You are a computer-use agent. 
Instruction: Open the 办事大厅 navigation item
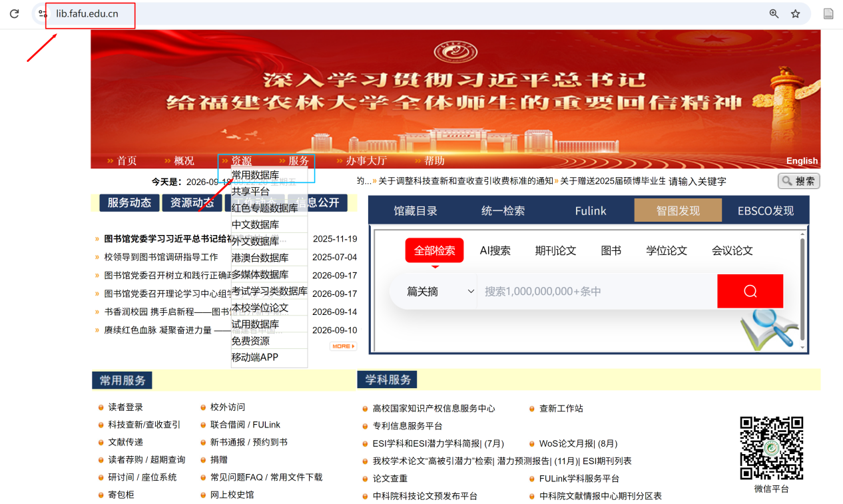pyautogui.click(x=366, y=160)
